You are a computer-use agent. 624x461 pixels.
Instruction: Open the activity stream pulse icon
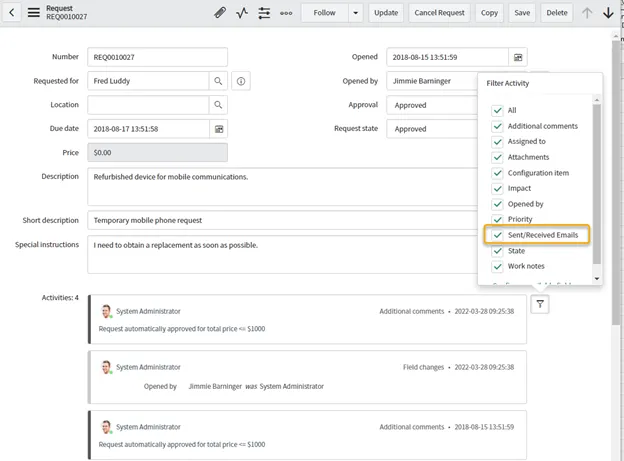tap(242, 13)
